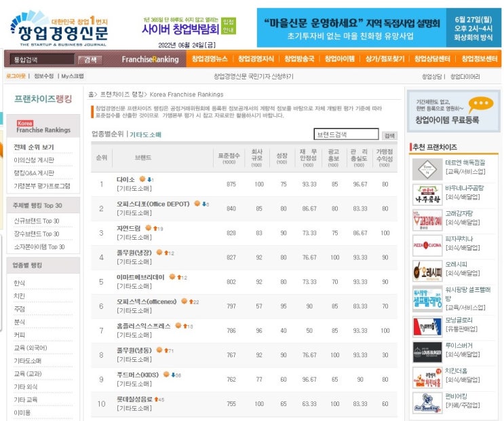Click the 워시팡팡 셀프빨래방 logo thumbnail
The height and width of the screenshot is (421, 504).
[x=427, y=299]
